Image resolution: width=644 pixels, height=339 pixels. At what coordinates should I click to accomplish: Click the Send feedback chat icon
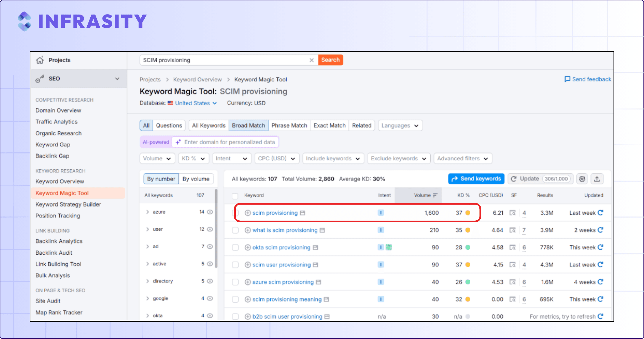[x=567, y=79]
